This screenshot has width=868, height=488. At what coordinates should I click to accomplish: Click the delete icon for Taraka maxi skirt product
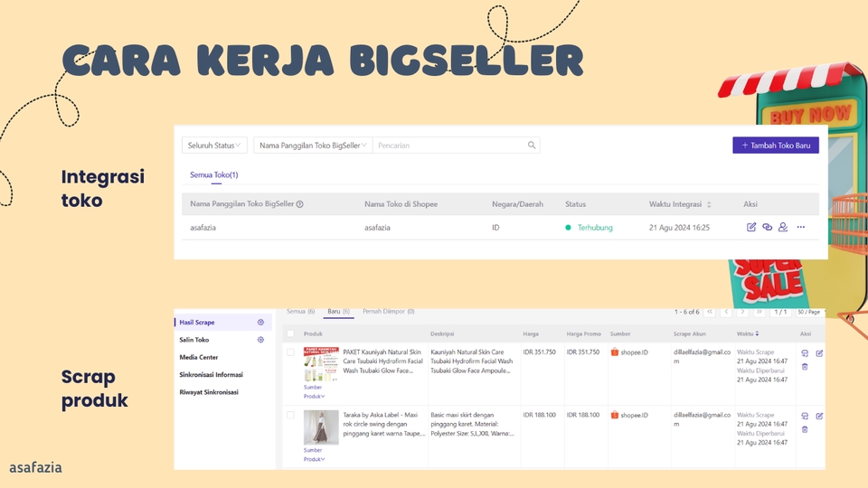click(805, 429)
